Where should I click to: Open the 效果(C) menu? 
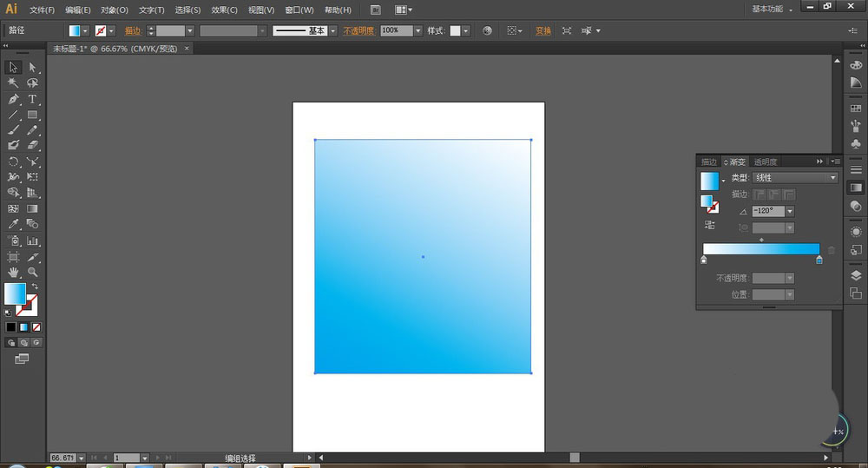224,10
